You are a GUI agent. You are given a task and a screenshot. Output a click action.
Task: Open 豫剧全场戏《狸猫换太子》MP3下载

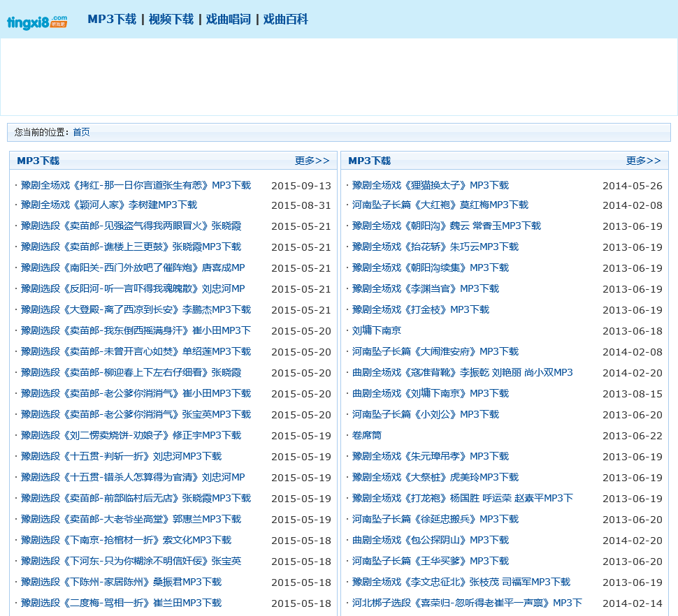tap(431, 185)
